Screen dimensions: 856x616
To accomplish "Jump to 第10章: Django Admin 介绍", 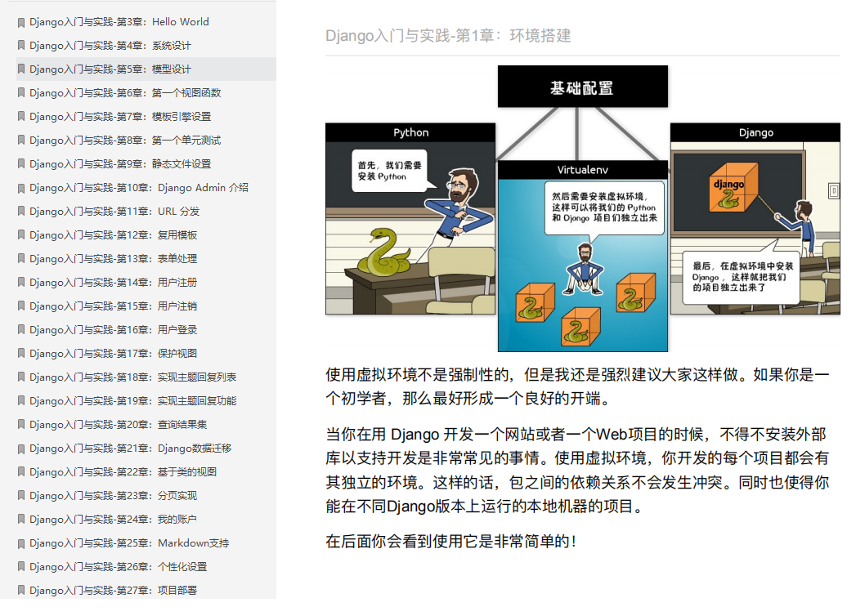I will (139, 188).
